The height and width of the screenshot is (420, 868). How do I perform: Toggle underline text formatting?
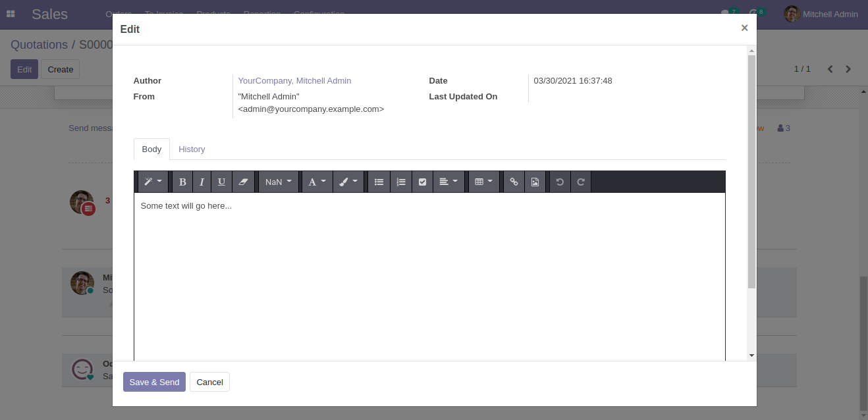pos(221,182)
